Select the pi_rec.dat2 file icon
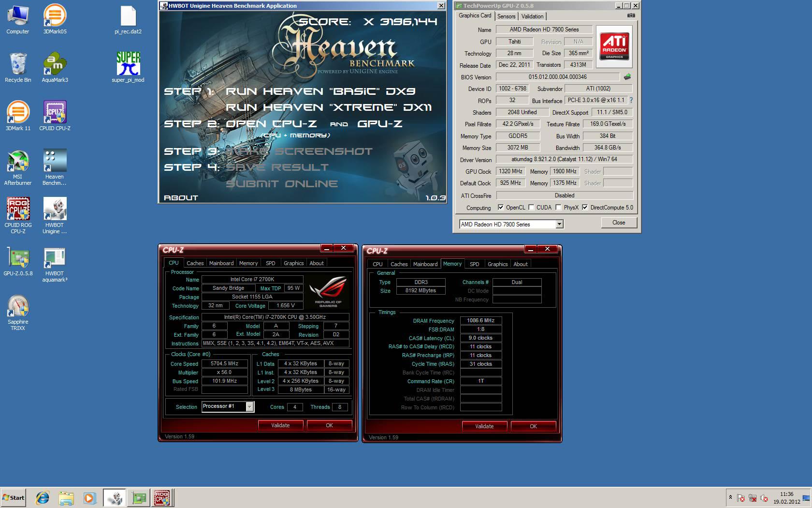Screen dimensions: 812x508 tap(128, 19)
